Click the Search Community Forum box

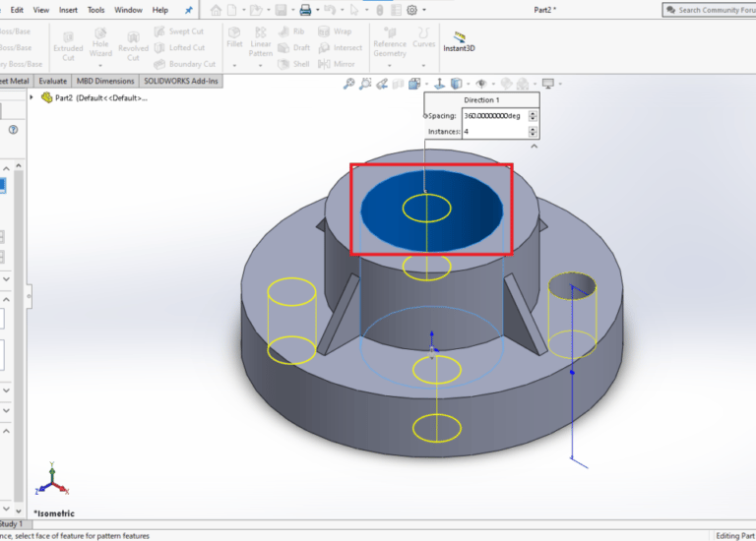tap(709, 10)
